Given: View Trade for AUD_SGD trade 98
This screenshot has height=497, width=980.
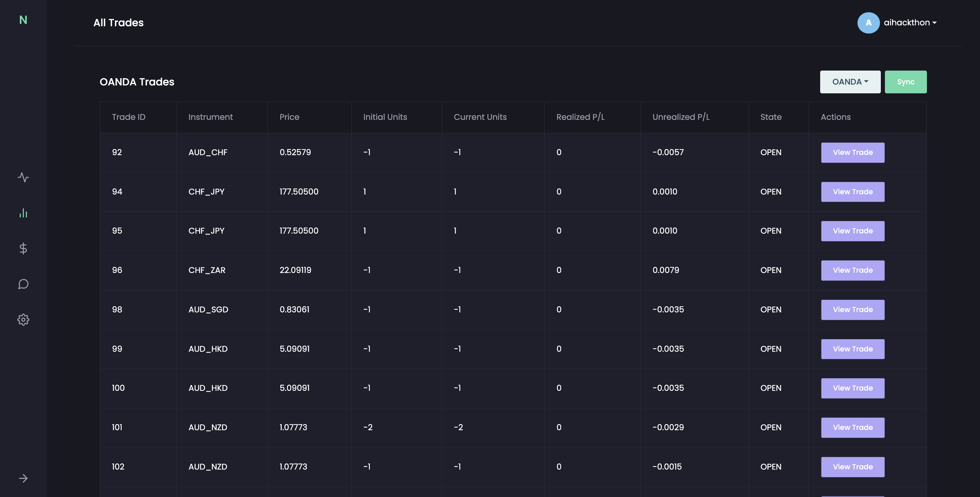Looking at the screenshot, I should coord(853,310).
